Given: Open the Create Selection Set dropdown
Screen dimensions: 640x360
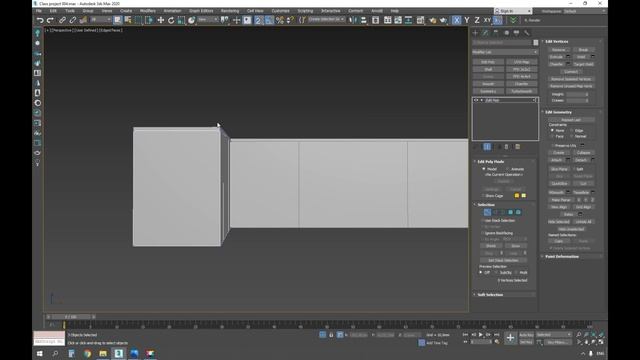Looking at the screenshot, I should [x=327, y=20].
